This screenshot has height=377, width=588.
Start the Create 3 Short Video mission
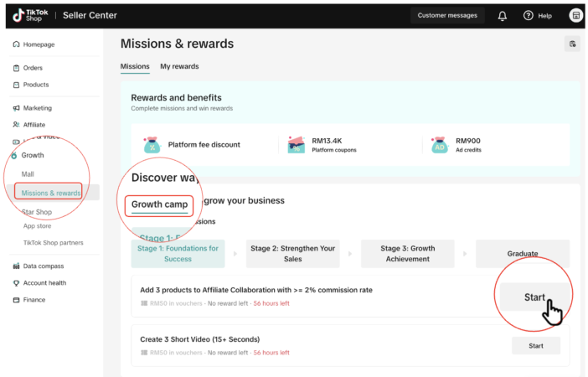click(x=535, y=345)
